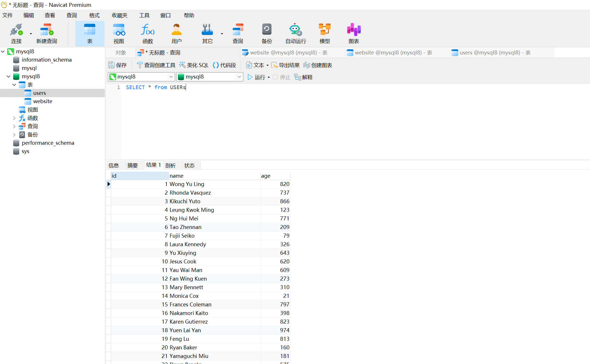Open the 运行 run dropdown arrow
590x364 pixels.
(x=269, y=77)
